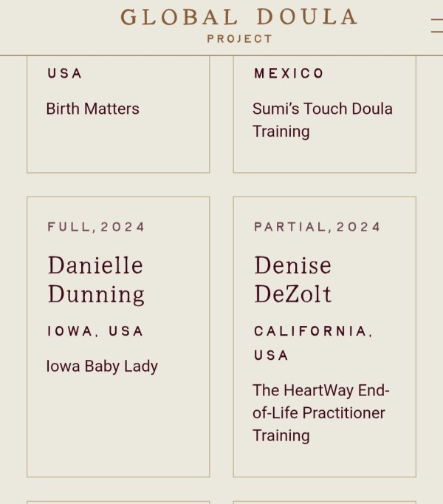The height and width of the screenshot is (504, 443).
Task: Click the PROJECT logo subtitle
Action: click(240, 39)
